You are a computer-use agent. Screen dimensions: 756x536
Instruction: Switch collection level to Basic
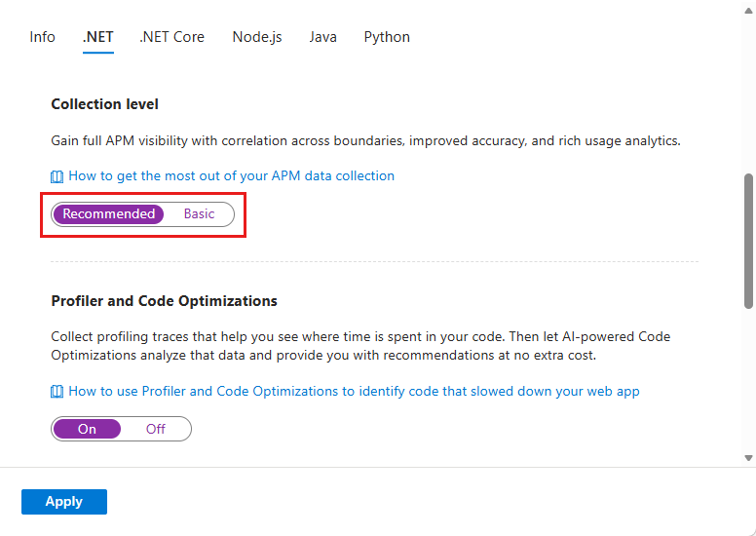pos(199,214)
